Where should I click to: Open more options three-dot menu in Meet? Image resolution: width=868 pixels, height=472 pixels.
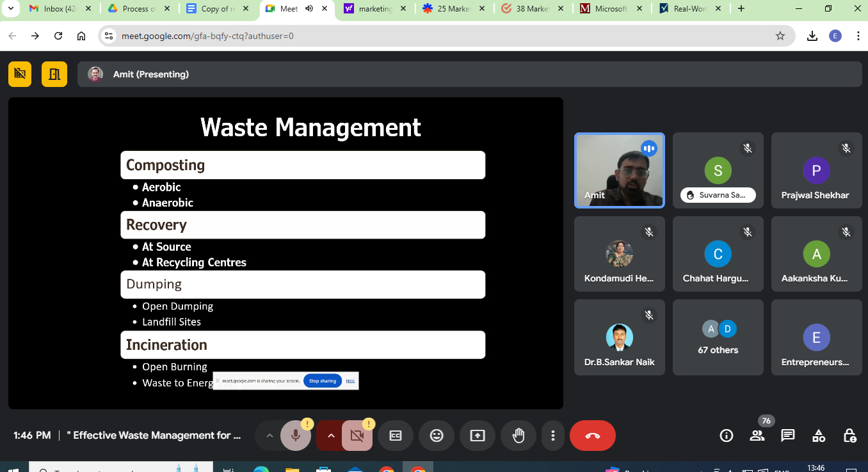pos(552,436)
